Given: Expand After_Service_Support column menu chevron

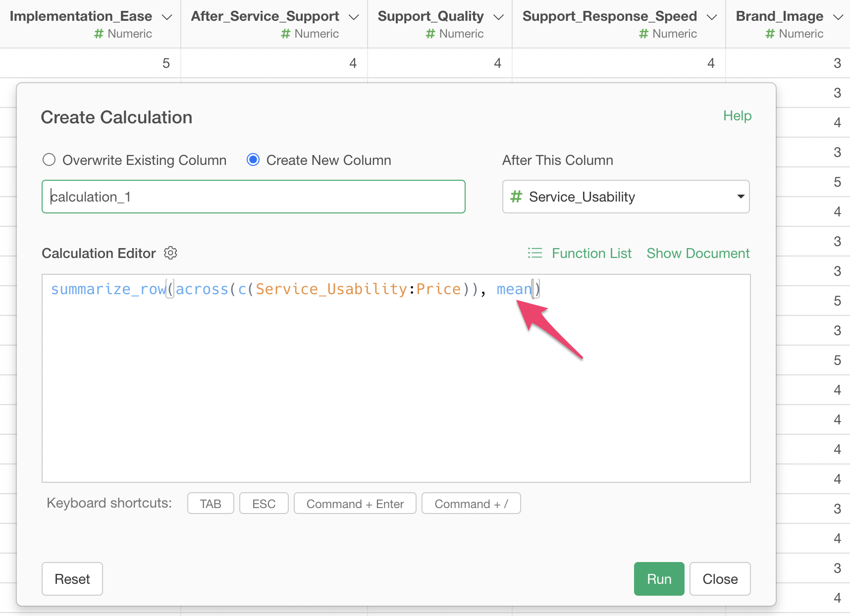Looking at the screenshot, I should pyautogui.click(x=354, y=17).
